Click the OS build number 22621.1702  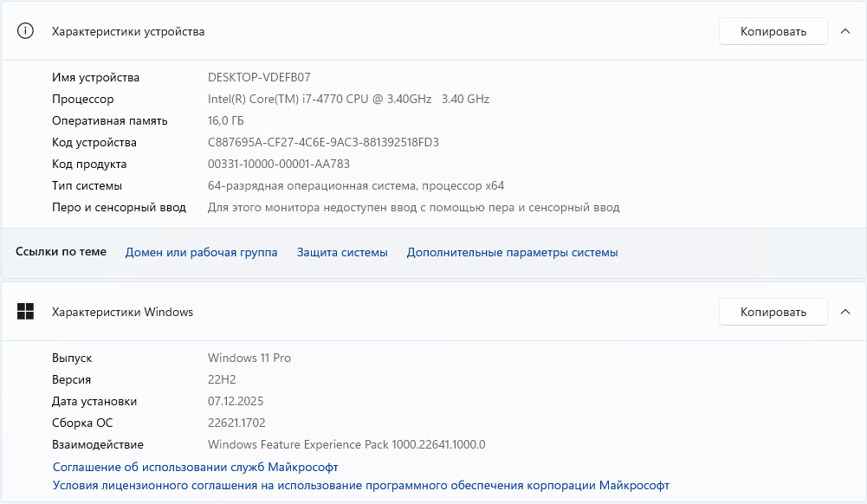236,423
